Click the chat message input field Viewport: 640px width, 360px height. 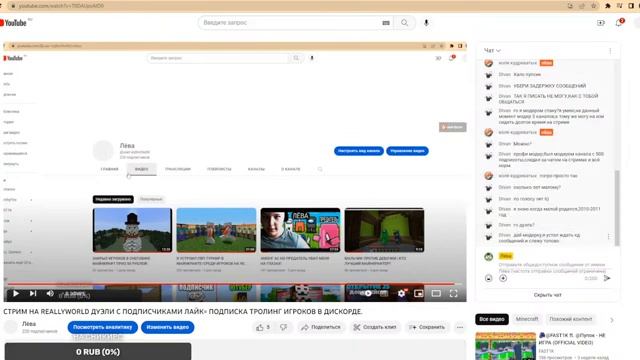click(x=552, y=267)
